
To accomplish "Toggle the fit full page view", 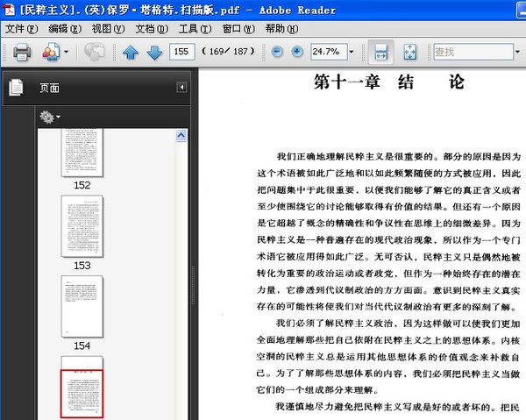I will click(x=409, y=53).
